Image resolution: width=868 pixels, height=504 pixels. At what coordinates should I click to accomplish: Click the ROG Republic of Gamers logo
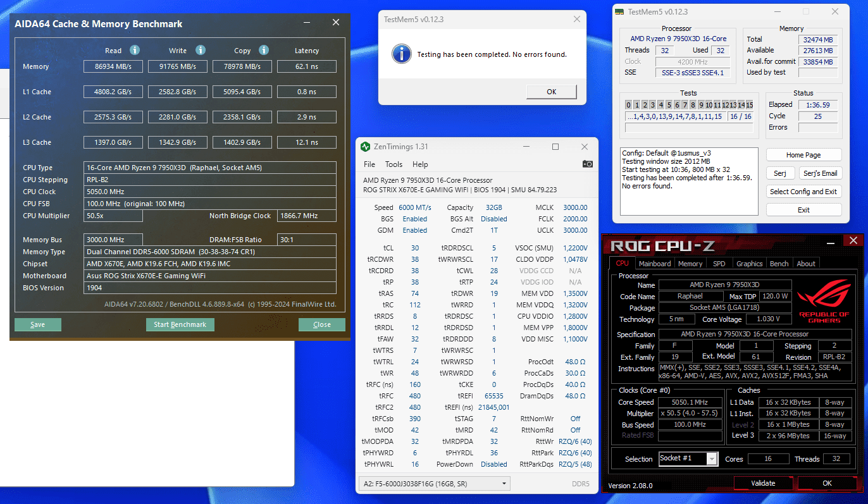coord(823,302)
